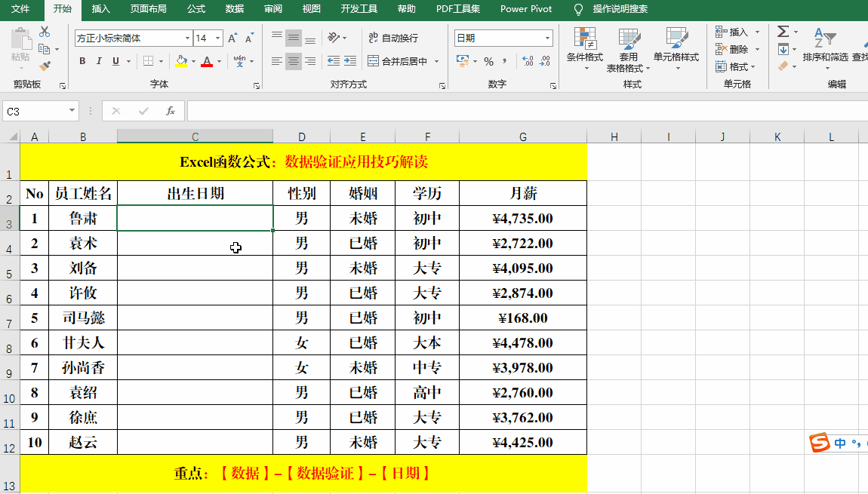Click 合并后居中 merge and center button
Image resolution: width=868 pixels, height=494 pixels.
coord(398,61)
